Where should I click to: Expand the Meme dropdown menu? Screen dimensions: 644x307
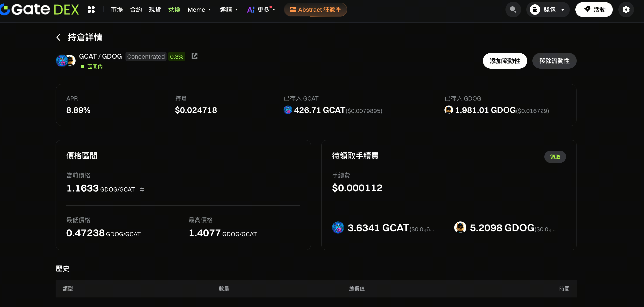[199, 10]
